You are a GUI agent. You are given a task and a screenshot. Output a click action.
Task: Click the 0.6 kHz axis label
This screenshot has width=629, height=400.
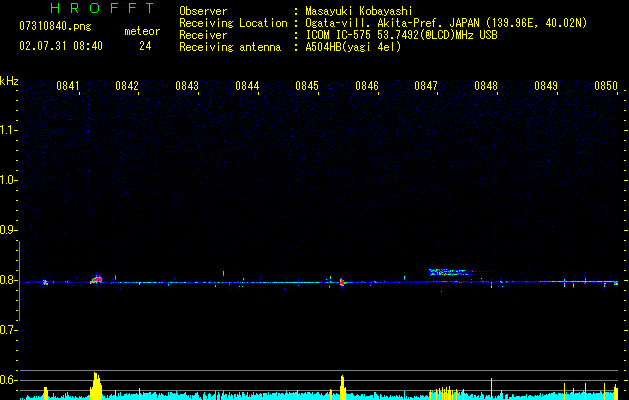[8, 380]
